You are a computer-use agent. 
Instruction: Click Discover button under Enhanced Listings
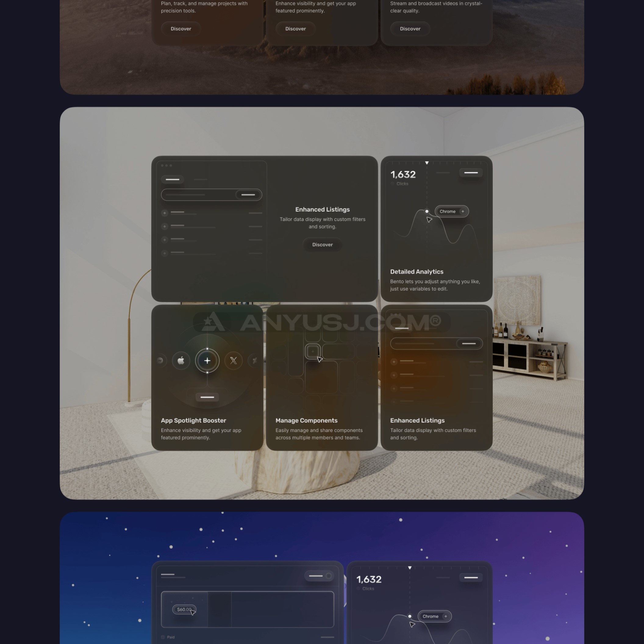[x=323, y=244]
